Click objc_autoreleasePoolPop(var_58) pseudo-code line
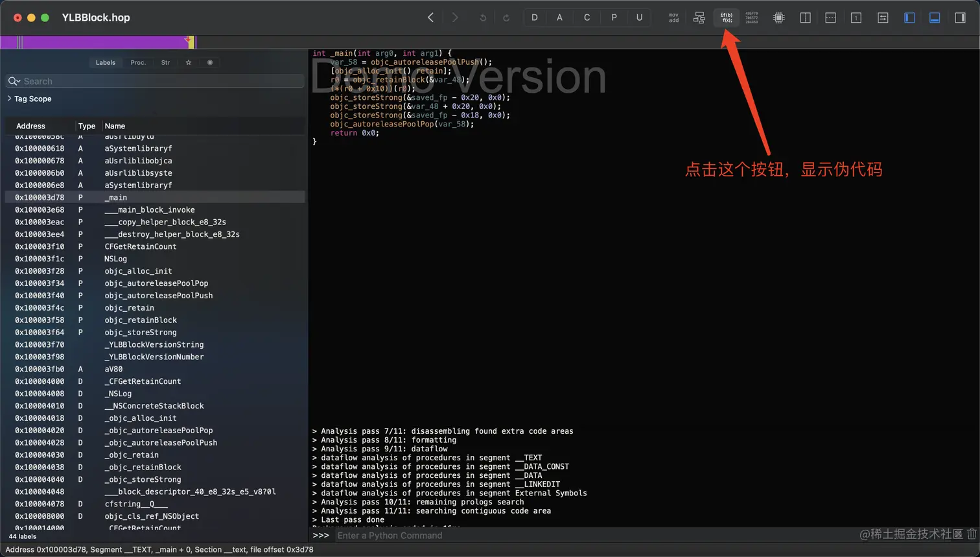 coord(402,124)
